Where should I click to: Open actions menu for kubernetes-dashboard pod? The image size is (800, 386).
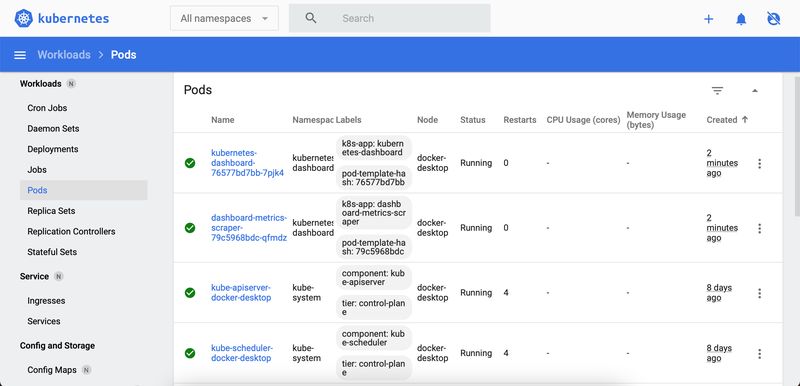[x=760, y=164]
